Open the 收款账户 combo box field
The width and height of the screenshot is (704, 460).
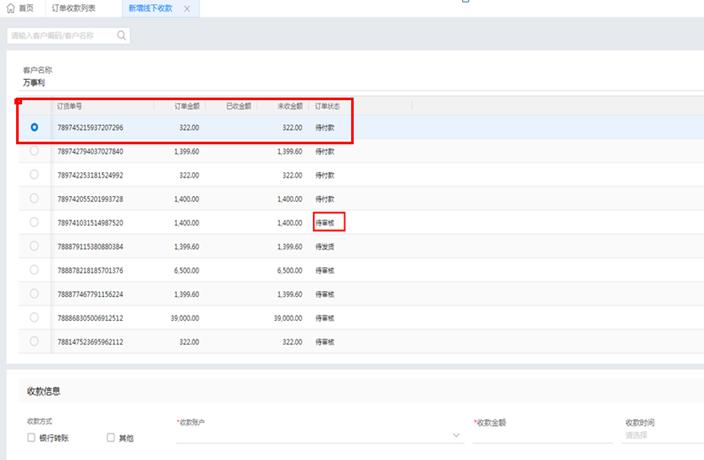[319, 435]
